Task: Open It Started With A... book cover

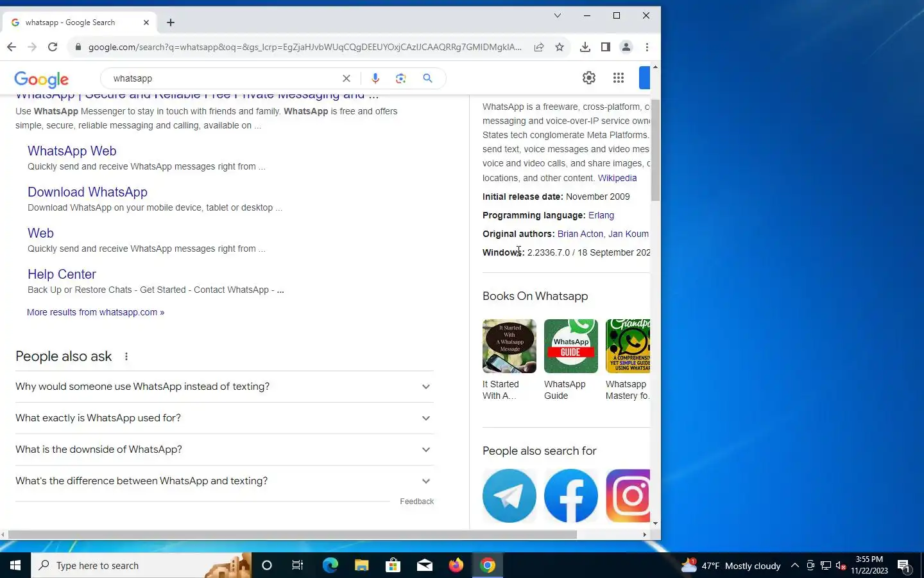Action: tap(509, 346)
